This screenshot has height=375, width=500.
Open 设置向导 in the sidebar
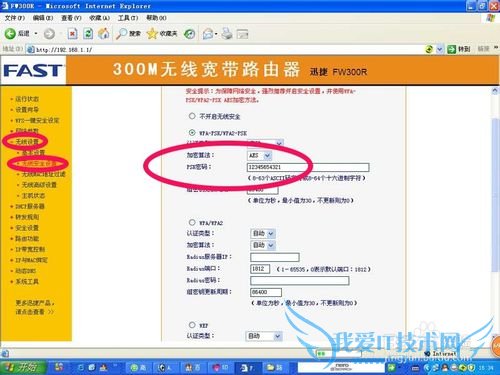tap(27, 110)
